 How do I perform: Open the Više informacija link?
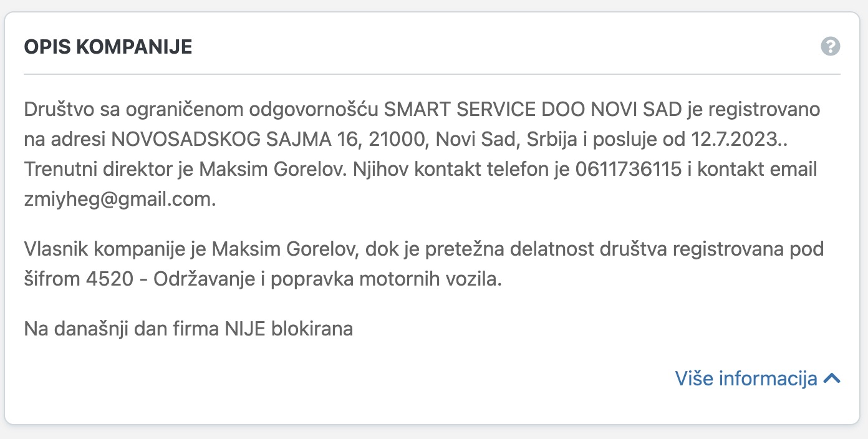(746, 379)
